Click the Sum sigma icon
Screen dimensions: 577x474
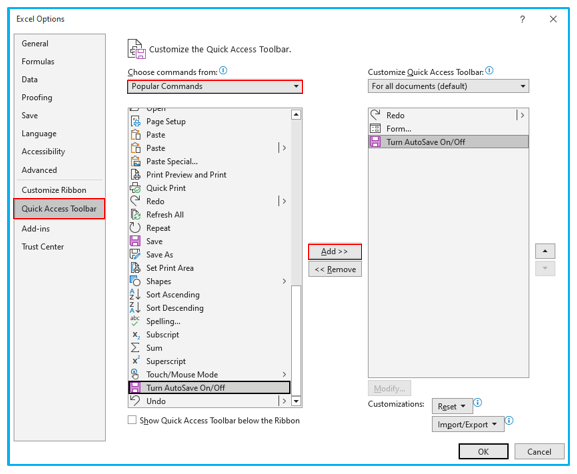click(x=135, y=348)
